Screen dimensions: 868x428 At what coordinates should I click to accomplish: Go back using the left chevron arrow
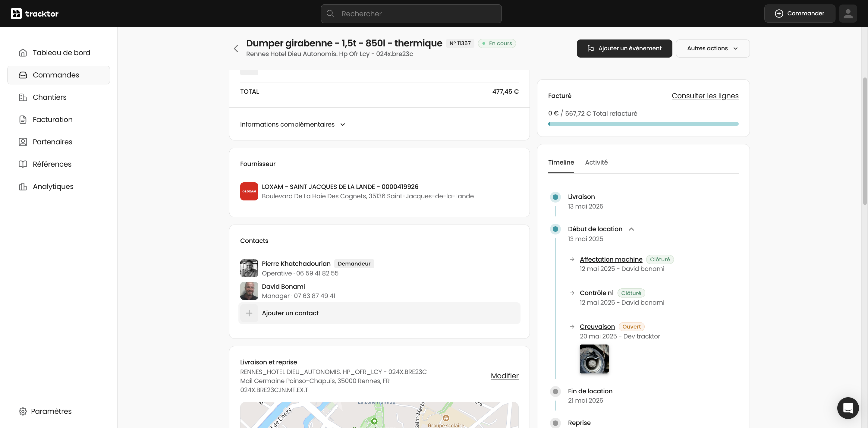(x=236, y=49)
